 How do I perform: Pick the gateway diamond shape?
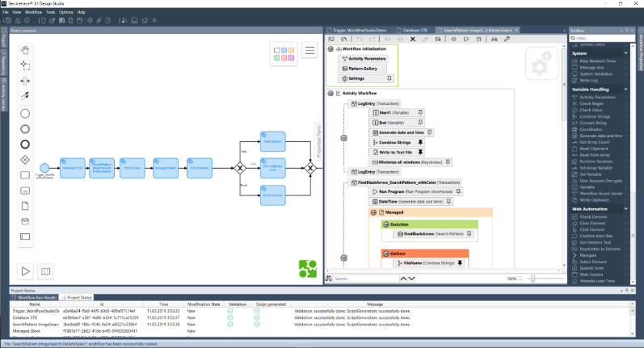(24, 158)
